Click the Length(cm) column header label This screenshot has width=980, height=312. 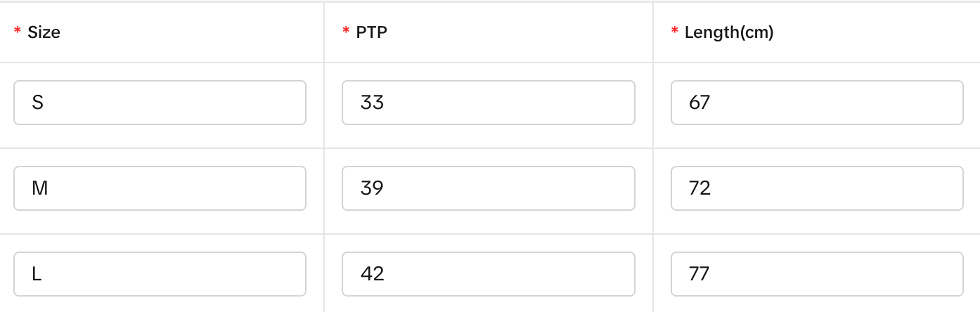click(728, 32)
